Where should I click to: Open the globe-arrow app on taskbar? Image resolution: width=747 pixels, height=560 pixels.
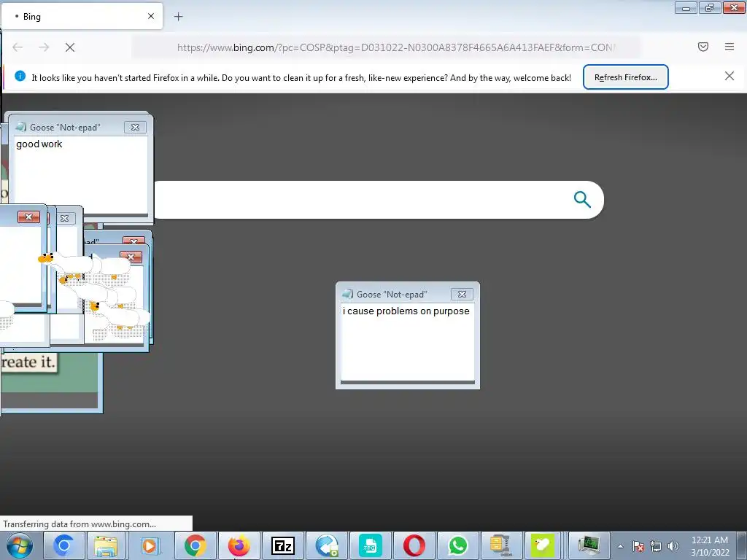click(x=326, y=545)
